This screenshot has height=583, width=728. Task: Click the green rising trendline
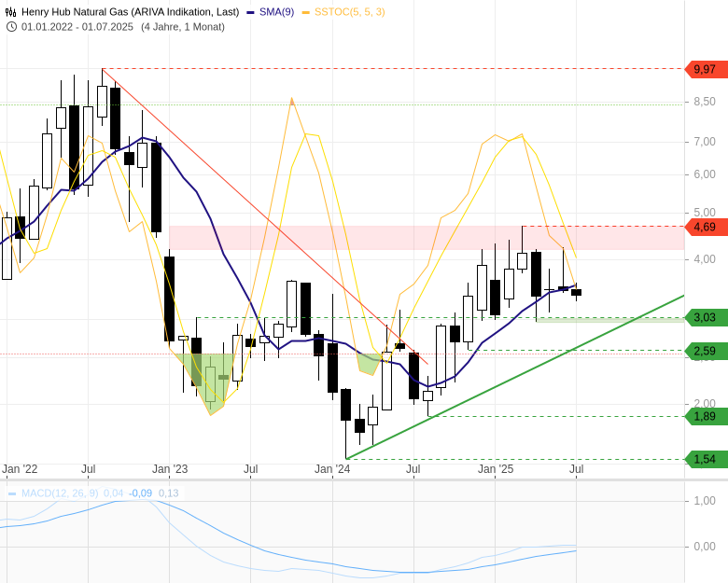point(515,377)
